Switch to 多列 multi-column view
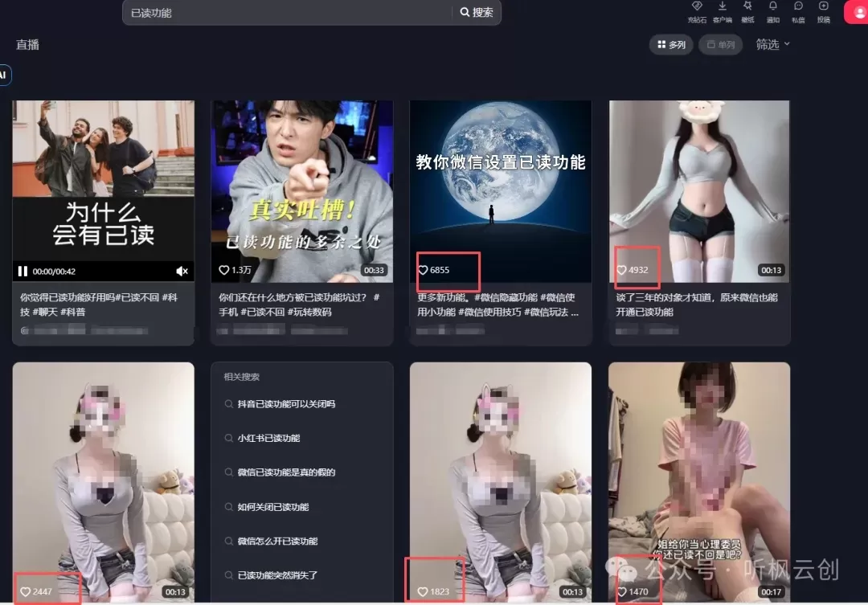 click(x=671, y=45)
